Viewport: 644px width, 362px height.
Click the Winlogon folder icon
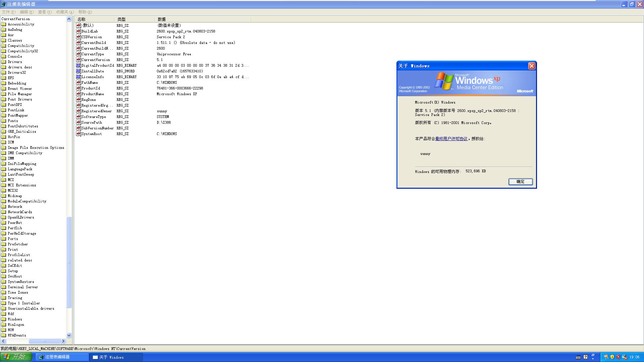(x=4, y=324)
